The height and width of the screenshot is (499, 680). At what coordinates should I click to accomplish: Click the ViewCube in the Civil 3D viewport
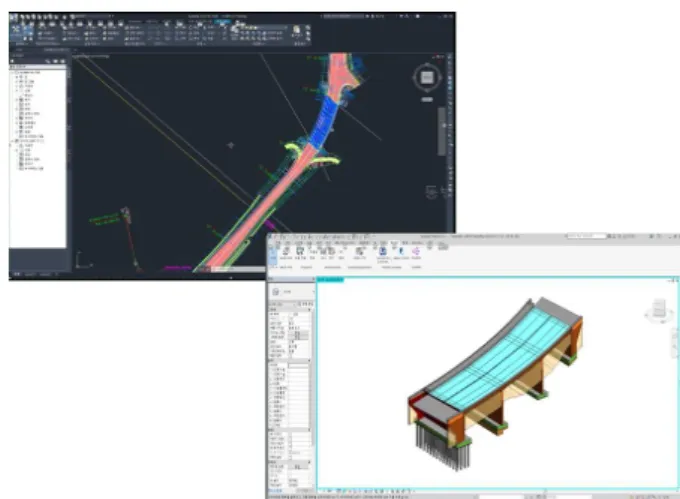coord(427,77)
